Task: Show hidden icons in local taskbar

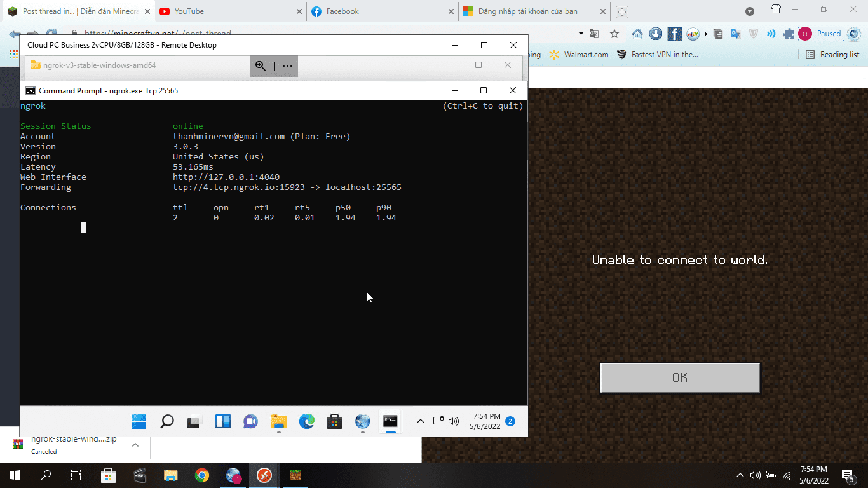Action: (x=740, y=475)
